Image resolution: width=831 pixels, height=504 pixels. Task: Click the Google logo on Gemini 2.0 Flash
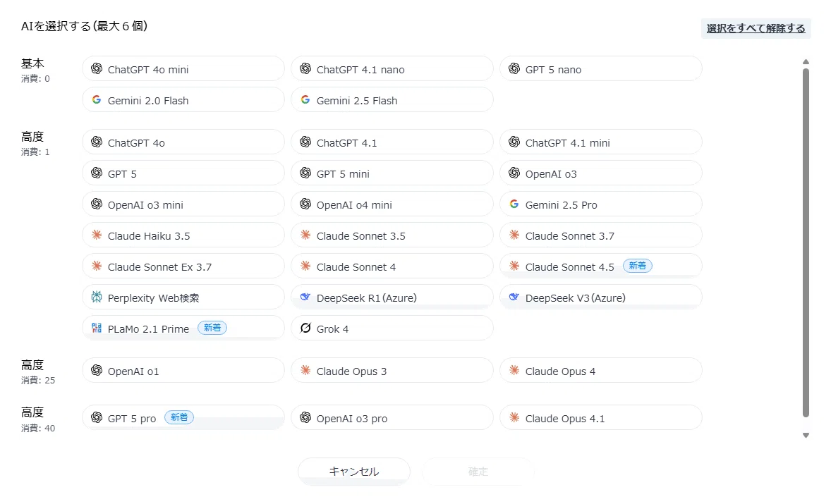[x=97, y=99]
